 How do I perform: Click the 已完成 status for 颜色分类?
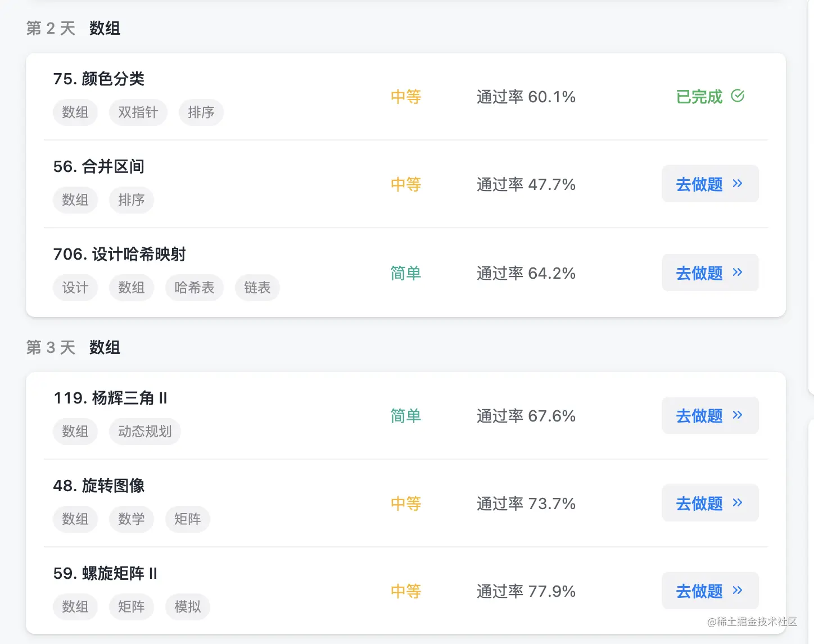click(699, 97)
